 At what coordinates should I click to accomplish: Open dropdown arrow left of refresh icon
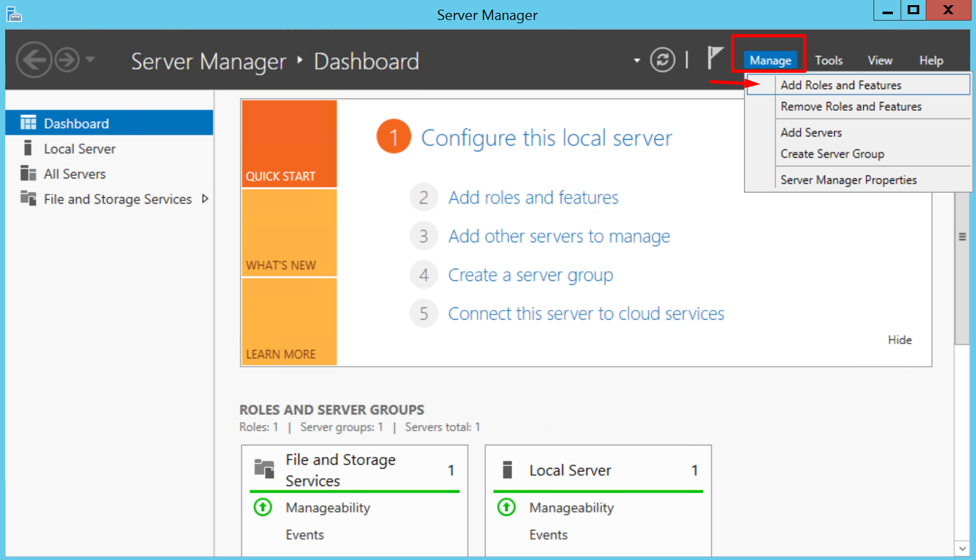pyautogui.click(x=637, y=61)
